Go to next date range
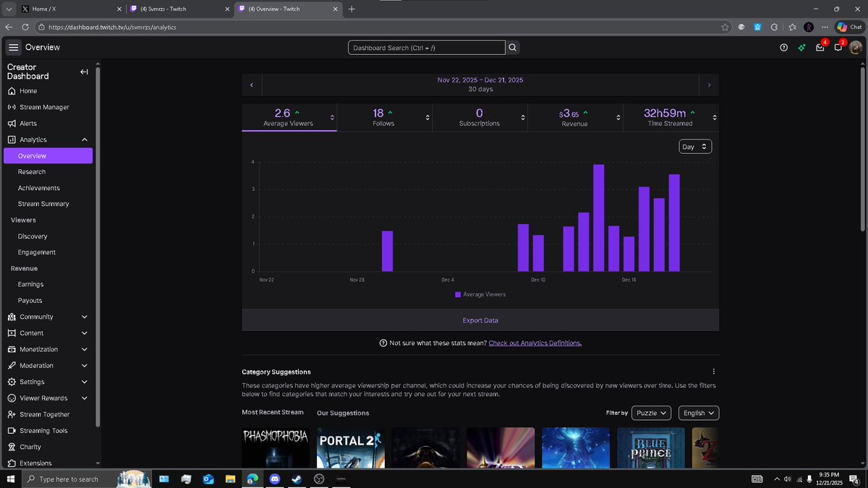The width and height of the screenshot is (868, 488). click(709, 85)
